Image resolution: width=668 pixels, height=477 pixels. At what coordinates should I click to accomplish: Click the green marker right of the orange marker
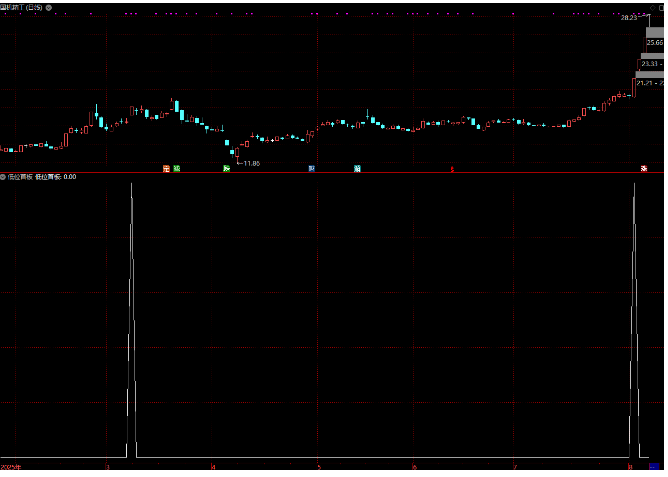(x=177, y=169)
